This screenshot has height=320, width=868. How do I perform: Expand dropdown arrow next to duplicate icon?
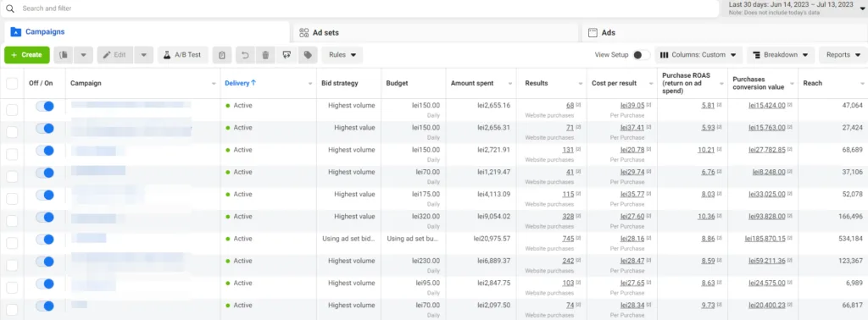click(x=84, y=55)
